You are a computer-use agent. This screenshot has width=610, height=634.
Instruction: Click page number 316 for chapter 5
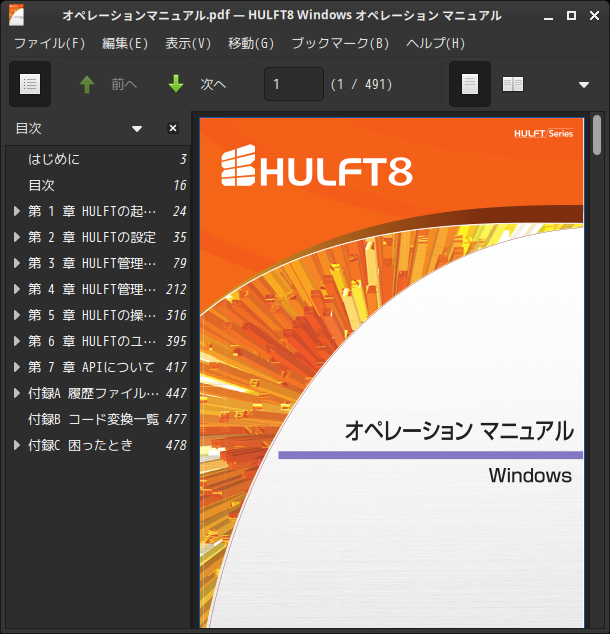click(x=176, y=315)
